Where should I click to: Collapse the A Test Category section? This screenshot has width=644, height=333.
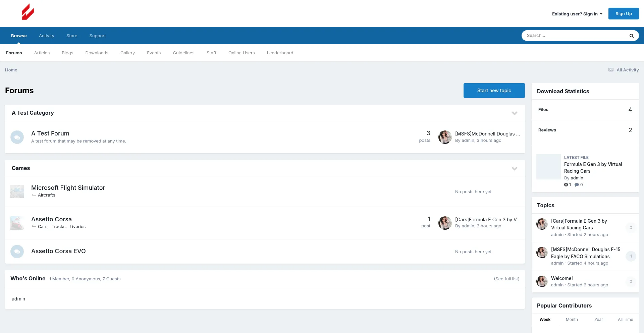[515, 113]
